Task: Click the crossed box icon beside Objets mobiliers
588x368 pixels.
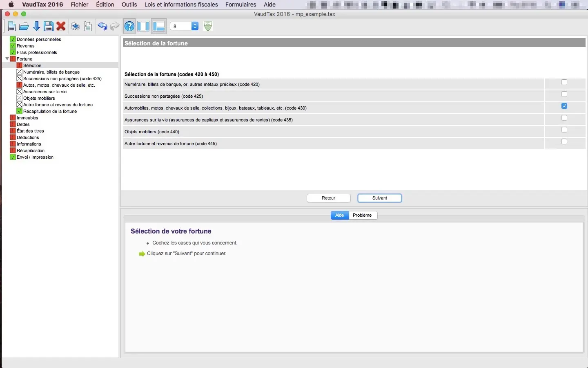Action: point(19,98)
